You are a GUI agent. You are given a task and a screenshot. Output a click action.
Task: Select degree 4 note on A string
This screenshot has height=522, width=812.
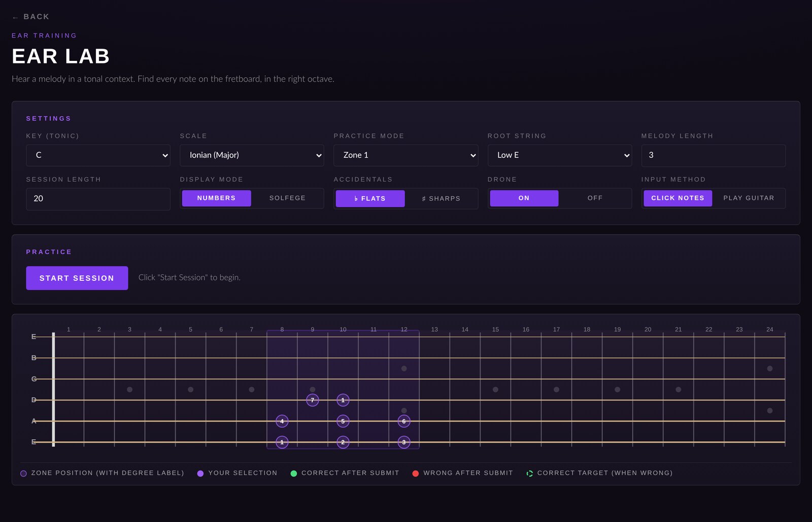pyautogui.click(x=282, y=421)
